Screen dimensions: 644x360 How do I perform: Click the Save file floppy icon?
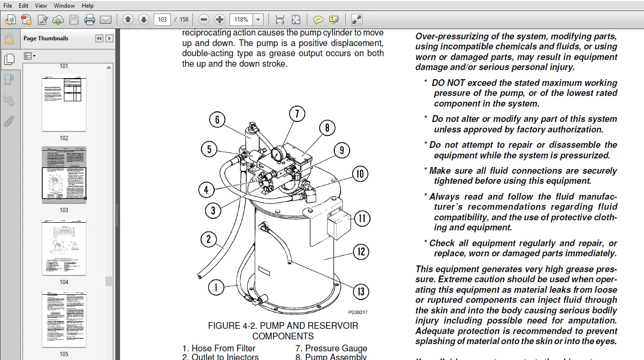[x=74, y=20]
